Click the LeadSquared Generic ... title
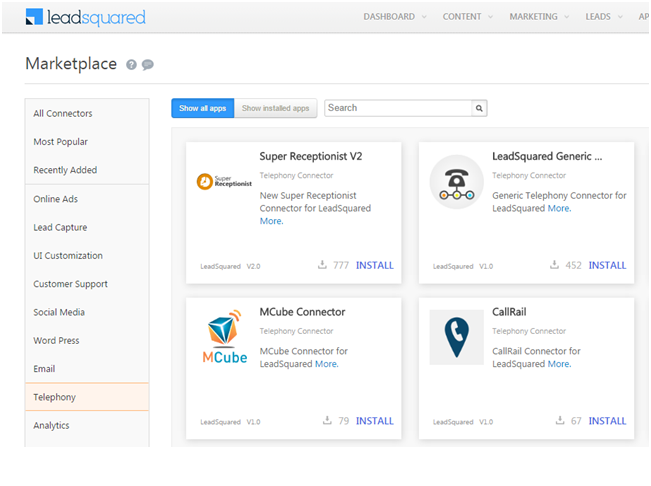Viewport: 651px width, 486px height. [547, 156]
